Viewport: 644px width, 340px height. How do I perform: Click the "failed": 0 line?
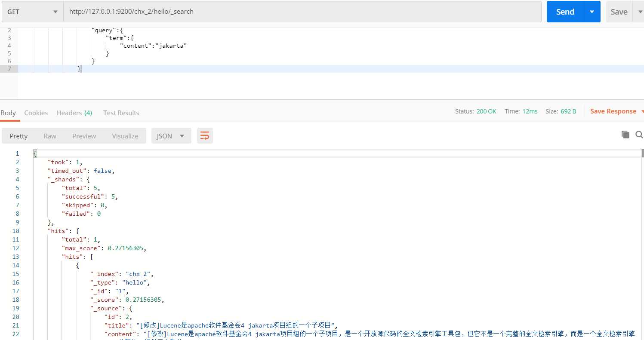pyautogui.click(x=81, y=214)
